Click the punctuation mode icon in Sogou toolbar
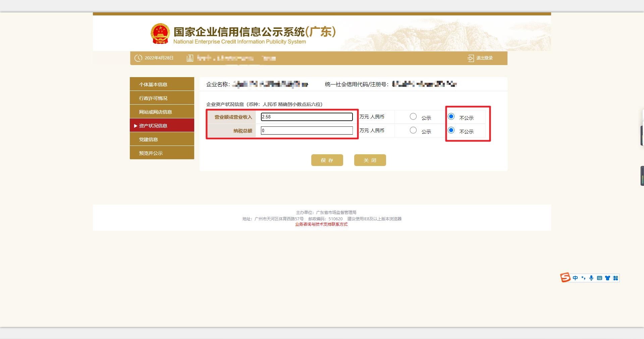Viewport: 644px width, 339px height. click(583, 278)
